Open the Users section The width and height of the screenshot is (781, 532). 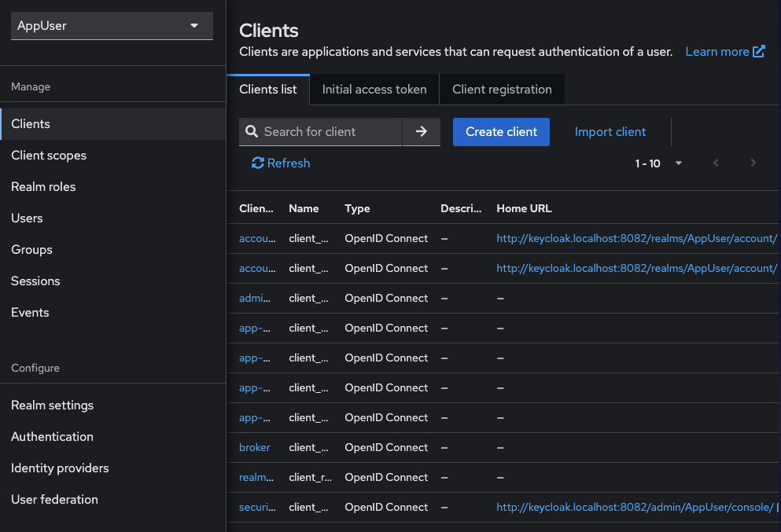coord(26,218)
